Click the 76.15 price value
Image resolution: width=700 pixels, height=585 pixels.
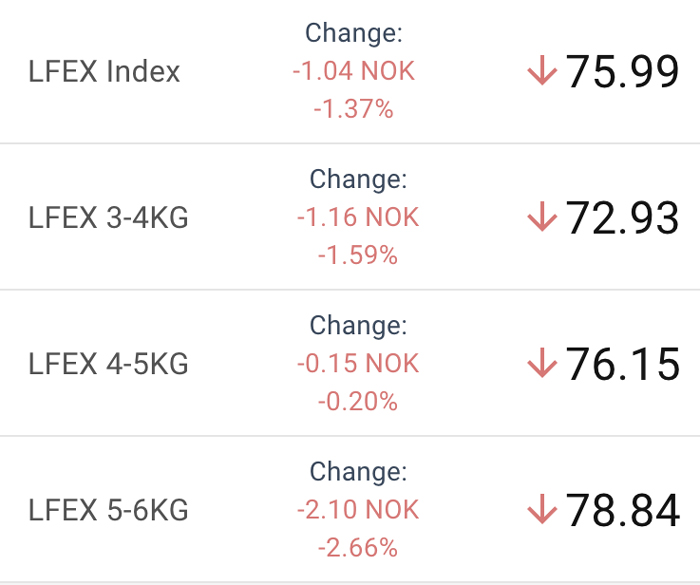coord(622,364)
